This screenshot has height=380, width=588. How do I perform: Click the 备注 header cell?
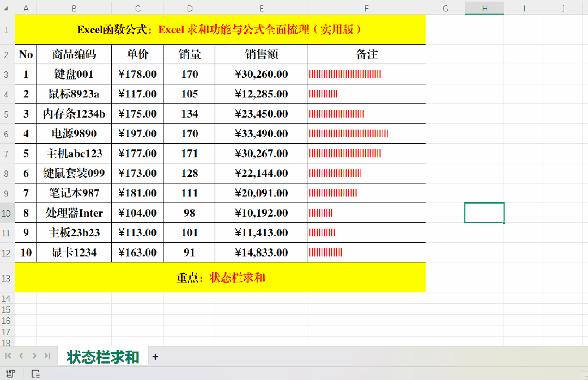[x=366, y=54]
